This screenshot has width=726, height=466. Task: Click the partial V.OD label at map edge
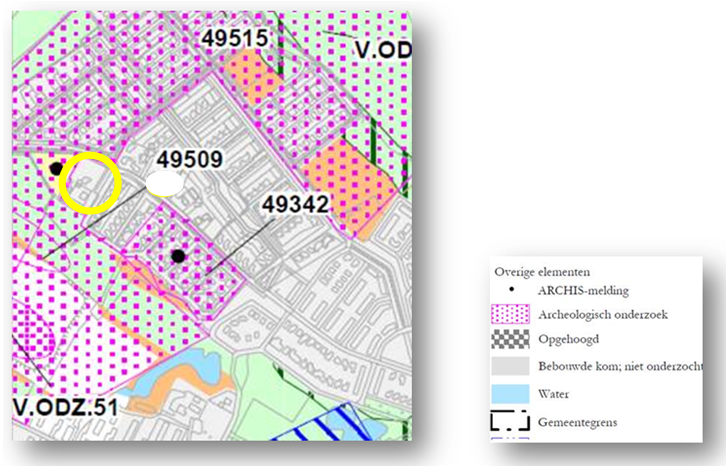point(383,50)
